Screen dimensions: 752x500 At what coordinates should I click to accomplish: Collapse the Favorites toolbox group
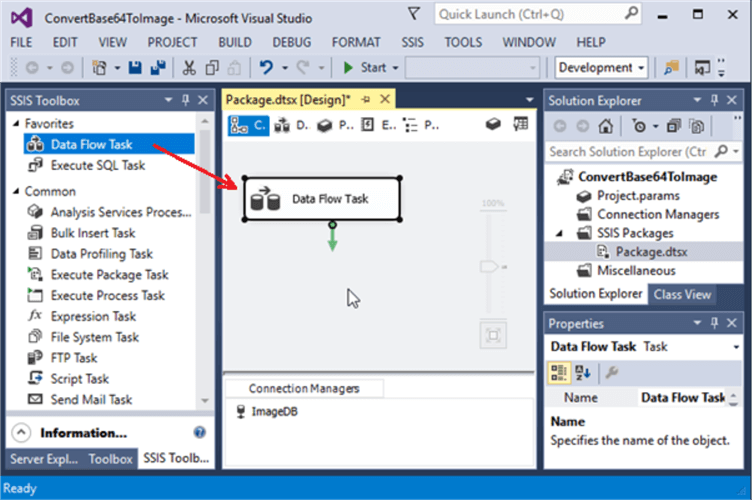[x=16, y=124]
